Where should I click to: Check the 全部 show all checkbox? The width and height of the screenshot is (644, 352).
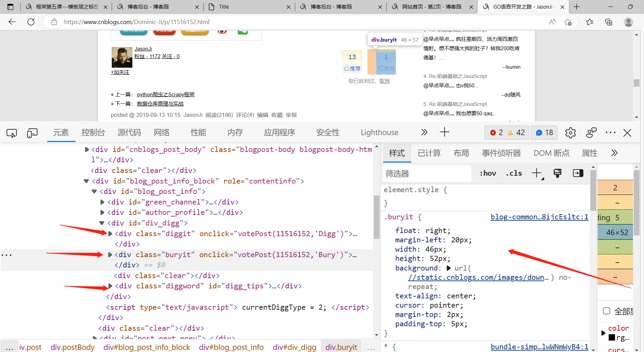[607, 311]
